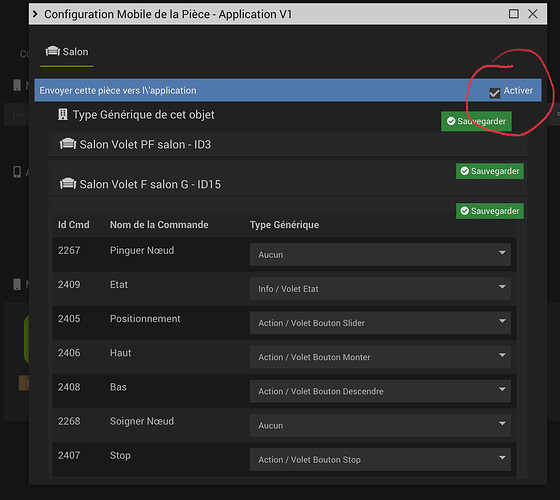Screen dimensions: 560x500
Task: Click the chevron icon in the title bar
Action: coord(35,14)
